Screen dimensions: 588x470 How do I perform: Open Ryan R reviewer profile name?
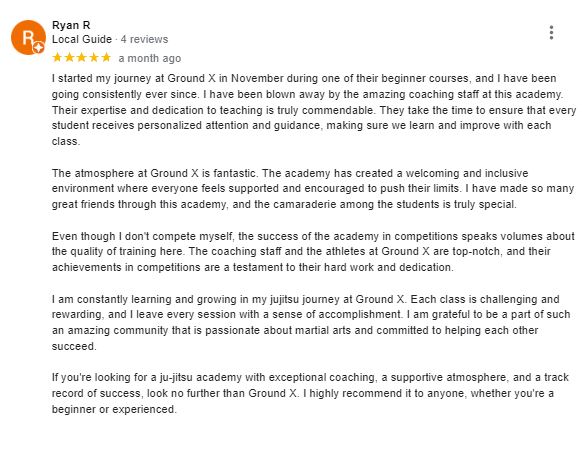[x=71, y=25]
